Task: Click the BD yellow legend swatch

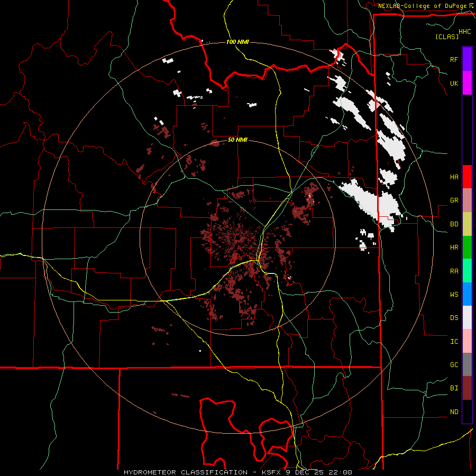Action: click(x=467, y=224)
